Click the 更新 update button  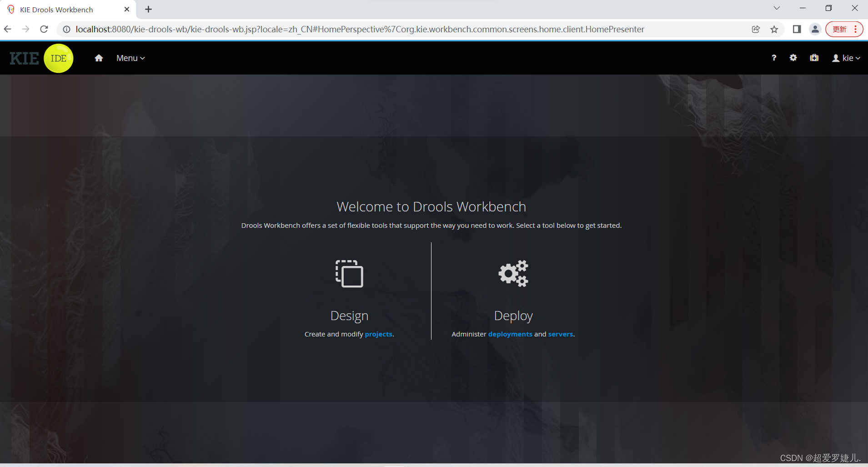pyautogui.click(x=839, y=29)
